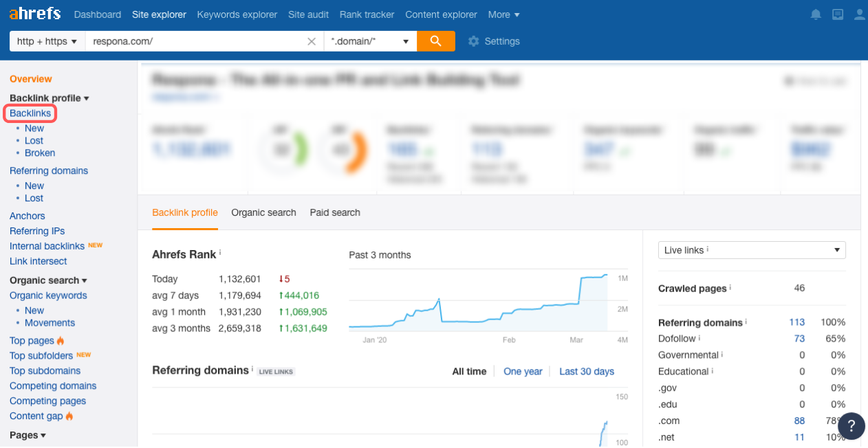This screenshot has height=448, width=868.
Task: Open Movements under Organic keywords
Action: [x=50, y=323]
